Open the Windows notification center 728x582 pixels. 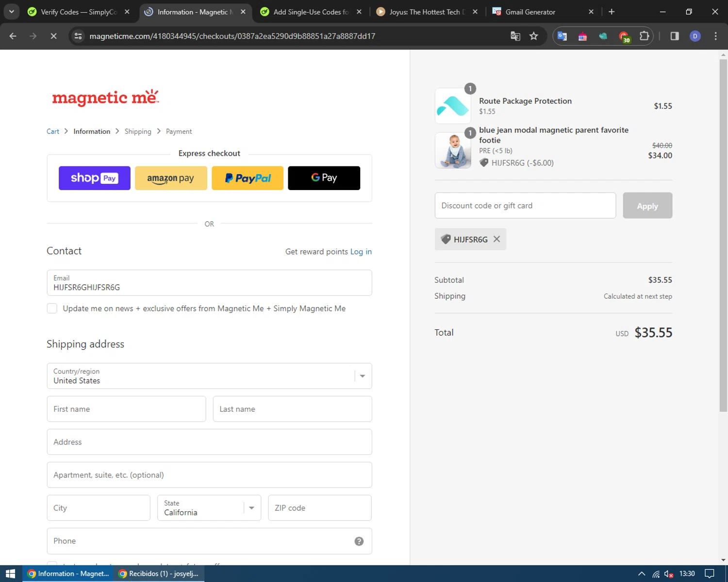click(710, 574)
